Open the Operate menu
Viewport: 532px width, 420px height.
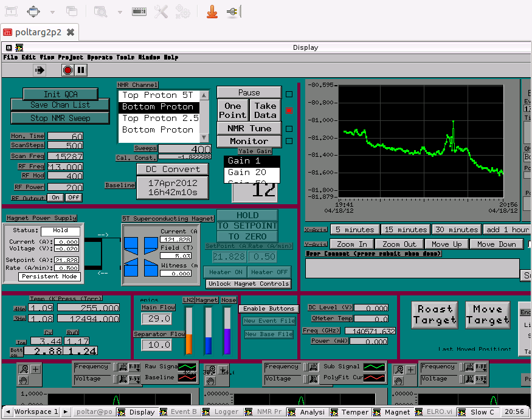pyautogui.click(x=100, y=57)
